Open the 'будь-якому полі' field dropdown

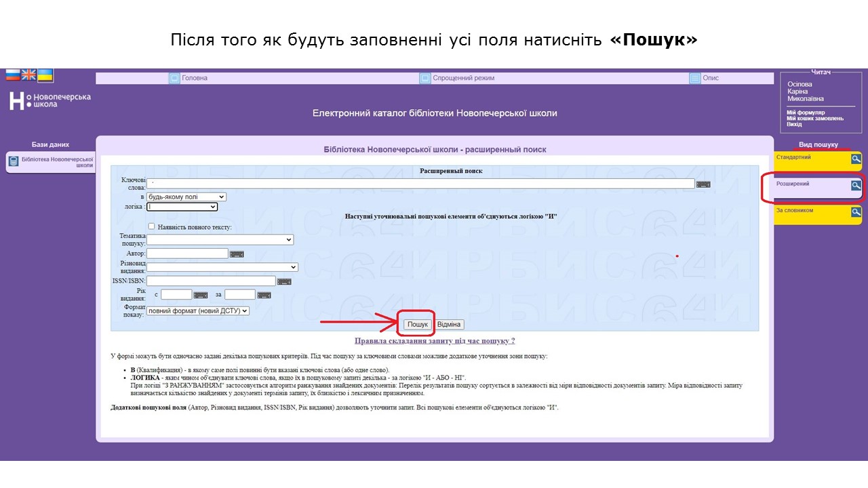186,197
